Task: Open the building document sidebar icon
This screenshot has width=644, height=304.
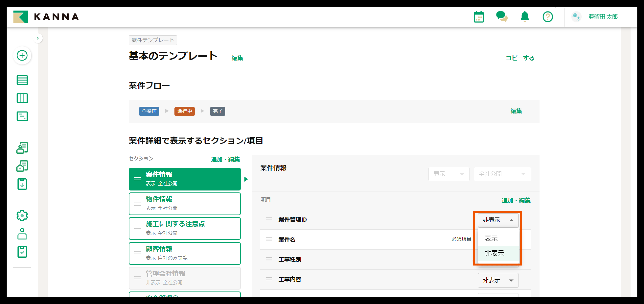Action: [x=22, y=166]
